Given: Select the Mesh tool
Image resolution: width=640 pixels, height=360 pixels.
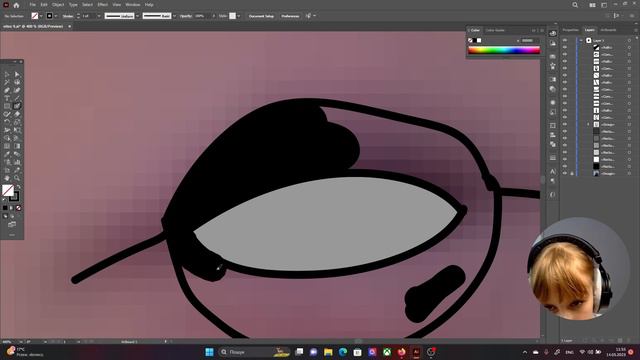Looking at the screenshot, I should (7, 146).
